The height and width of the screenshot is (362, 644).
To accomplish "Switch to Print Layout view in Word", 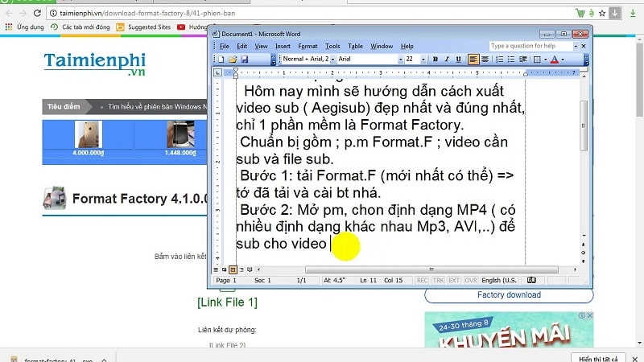I will tap(233, 269).
